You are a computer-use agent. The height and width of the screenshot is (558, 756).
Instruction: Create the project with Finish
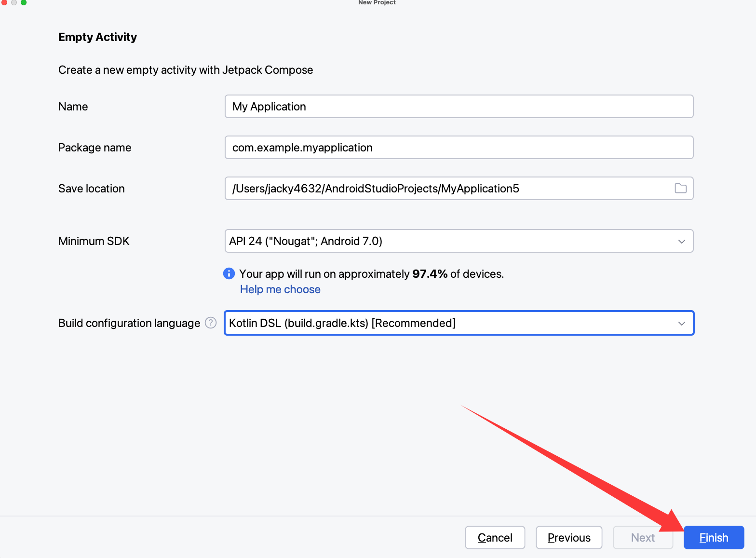click(x=714, y=537)
